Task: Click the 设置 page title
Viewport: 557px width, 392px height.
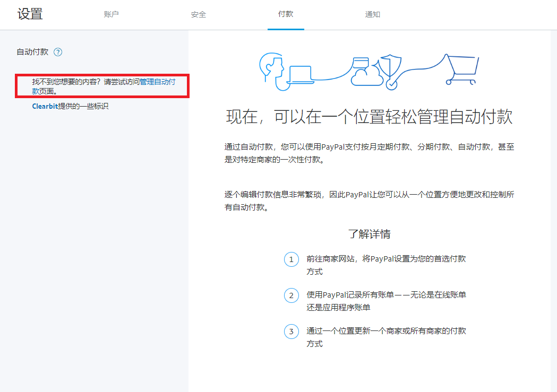Action: [30, 14]
